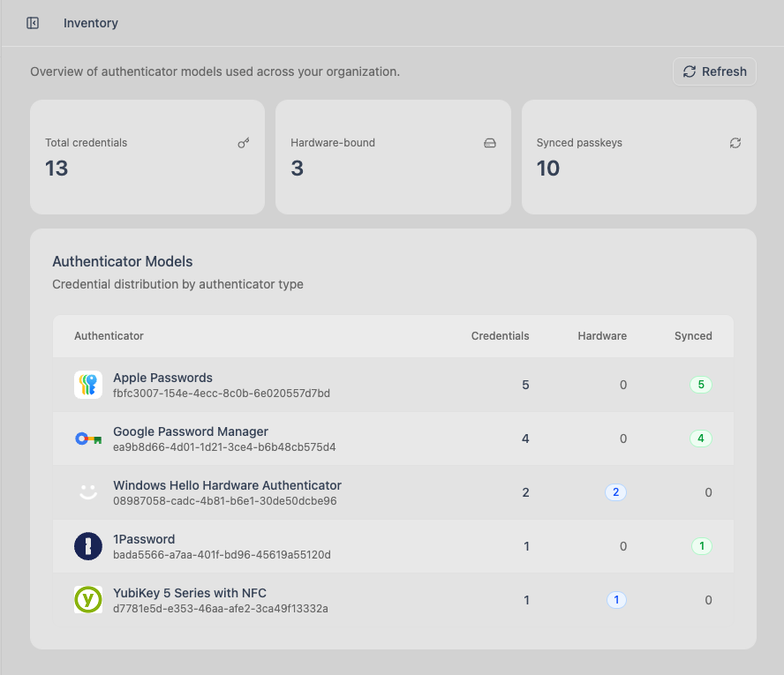Click the Synced column header
Viewport: 784px width, 675px height.
(x=693, y=336)
